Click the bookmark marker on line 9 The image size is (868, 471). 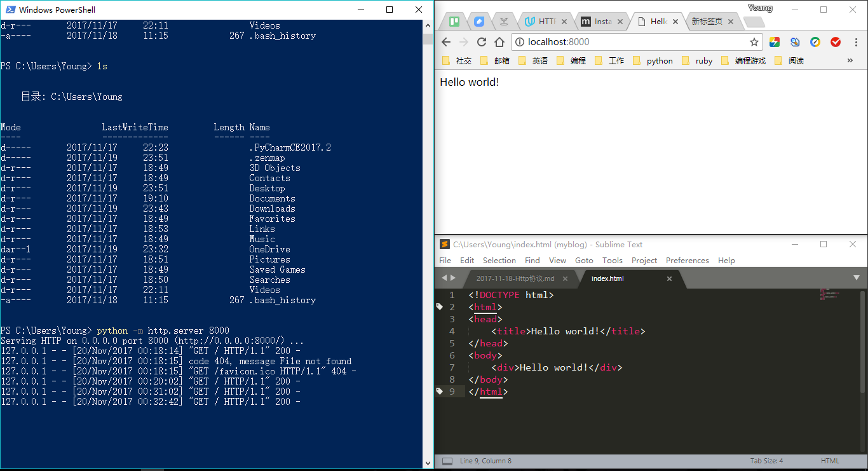[x=439, y=392]
